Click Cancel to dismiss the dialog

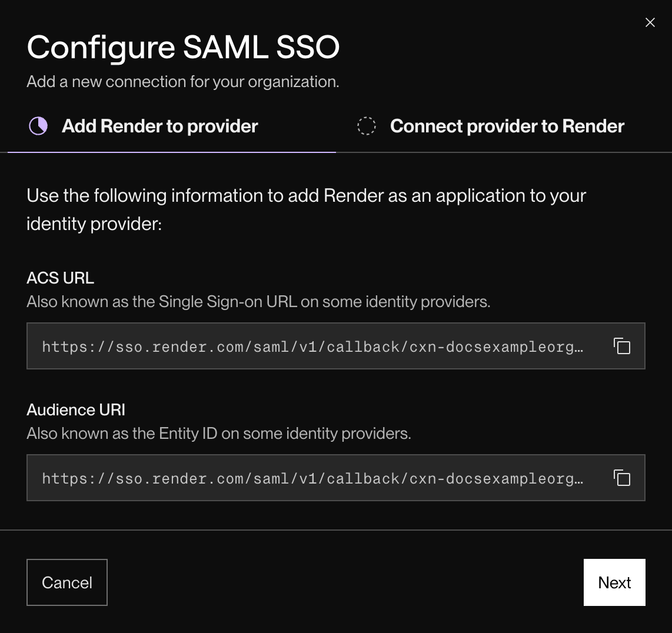[x=66, y=582]
